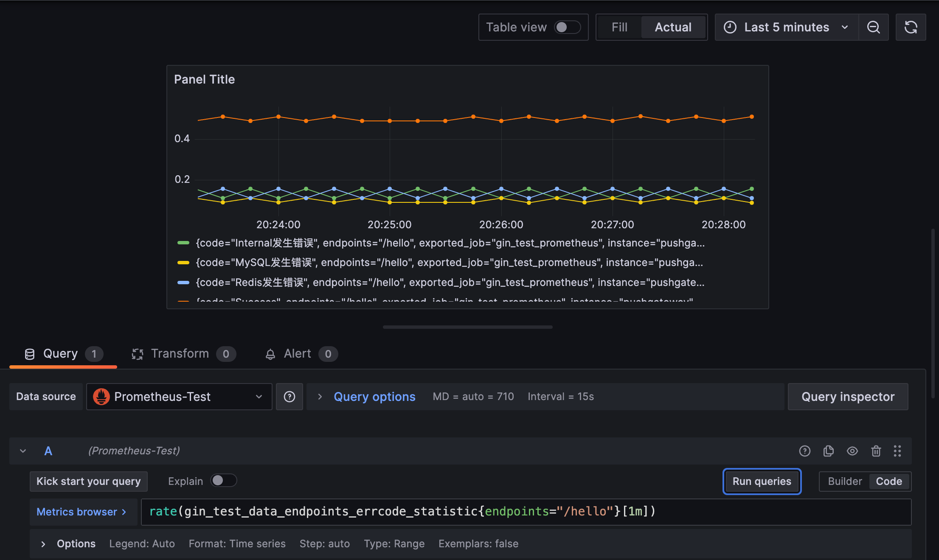Click the query name A label
Image resolution: width=939 pixels, height=560 pixels.
48,451
